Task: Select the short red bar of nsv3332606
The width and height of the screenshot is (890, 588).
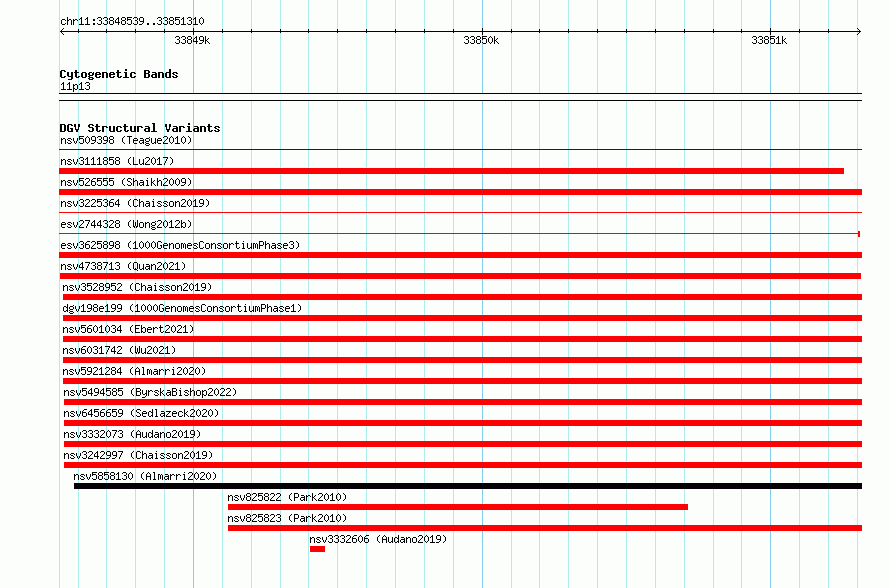Action: (x=317, y=549)
